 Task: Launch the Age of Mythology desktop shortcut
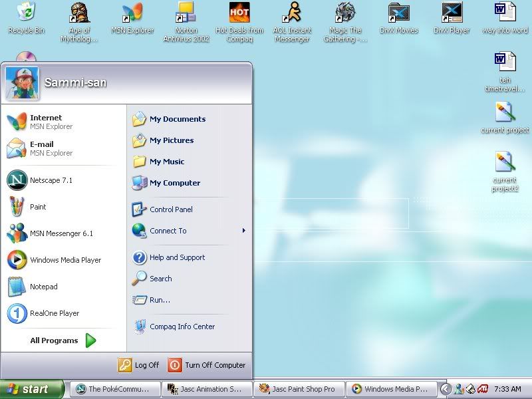tap(79, 22)
